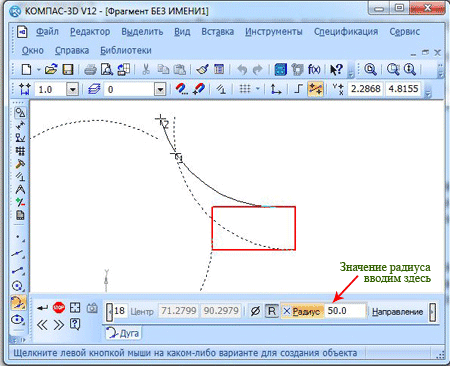This screenshot has width=450, height=366.
Task: Select the Segment tool in left sidebar
Action: (x=18, y=270)
